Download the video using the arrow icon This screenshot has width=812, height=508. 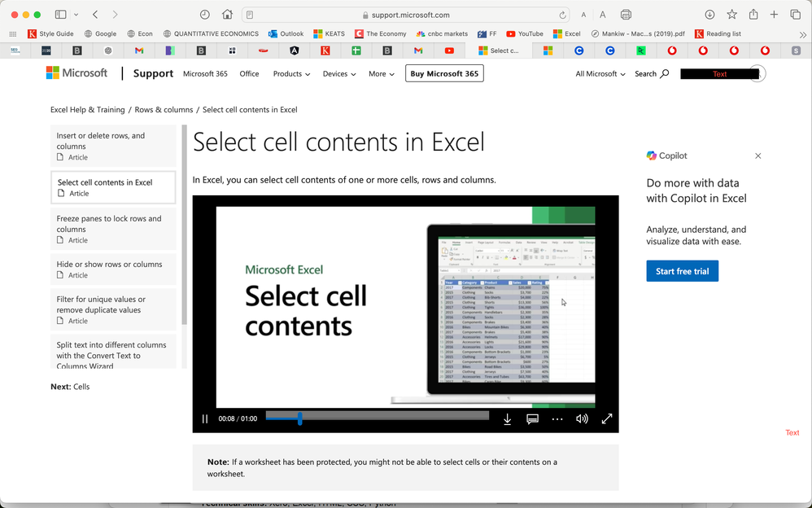pos(508,418)
